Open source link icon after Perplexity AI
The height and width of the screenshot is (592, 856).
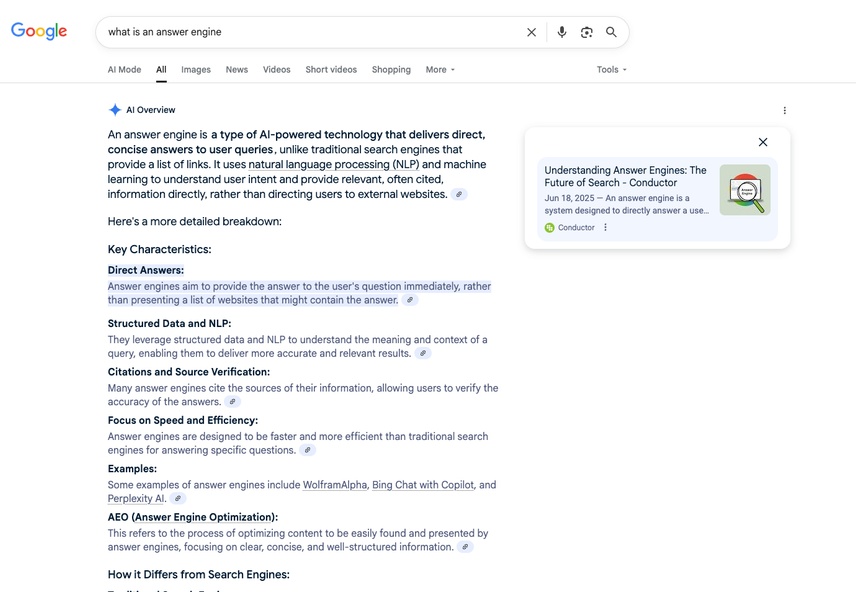(177, 499)
